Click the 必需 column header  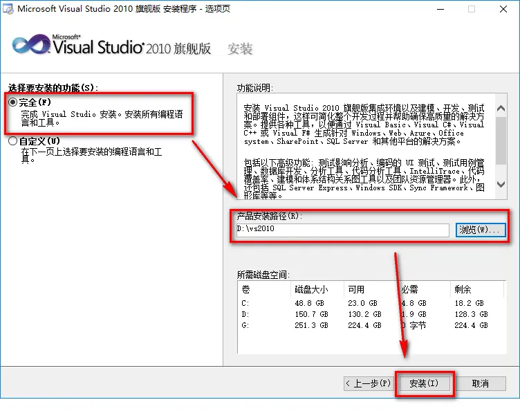click(x=424, y=289)
